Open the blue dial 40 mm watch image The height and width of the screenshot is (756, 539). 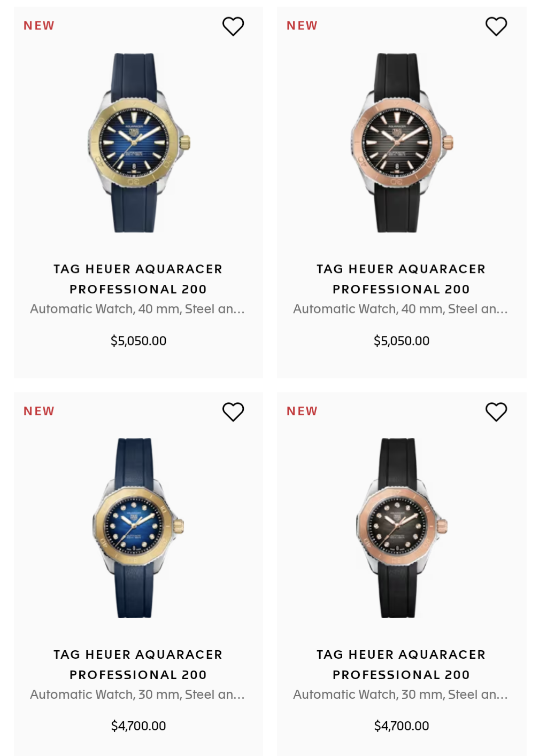click(x=138, y=143)
